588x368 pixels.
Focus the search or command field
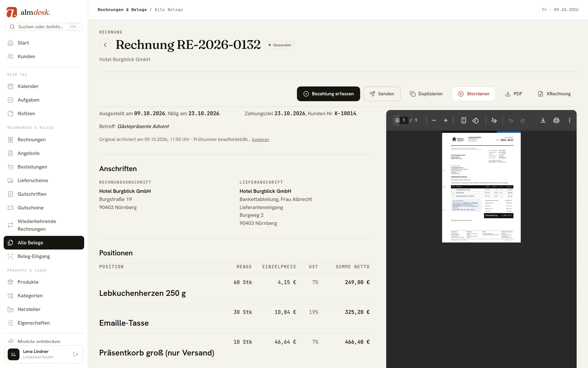tap(44, 27)
